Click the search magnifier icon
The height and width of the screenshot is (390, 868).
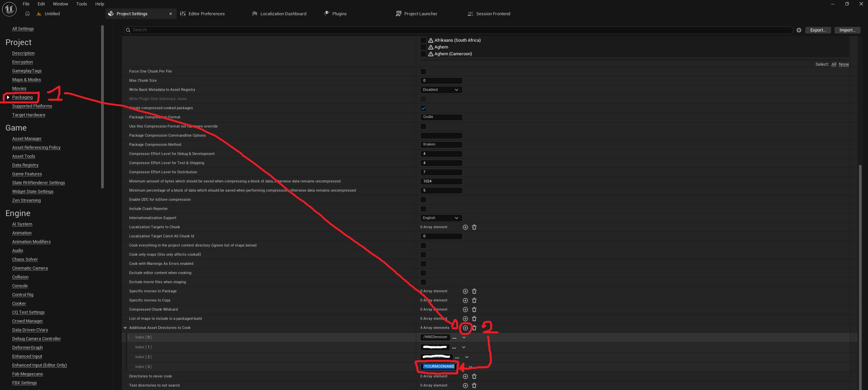(x=128, y=30)
